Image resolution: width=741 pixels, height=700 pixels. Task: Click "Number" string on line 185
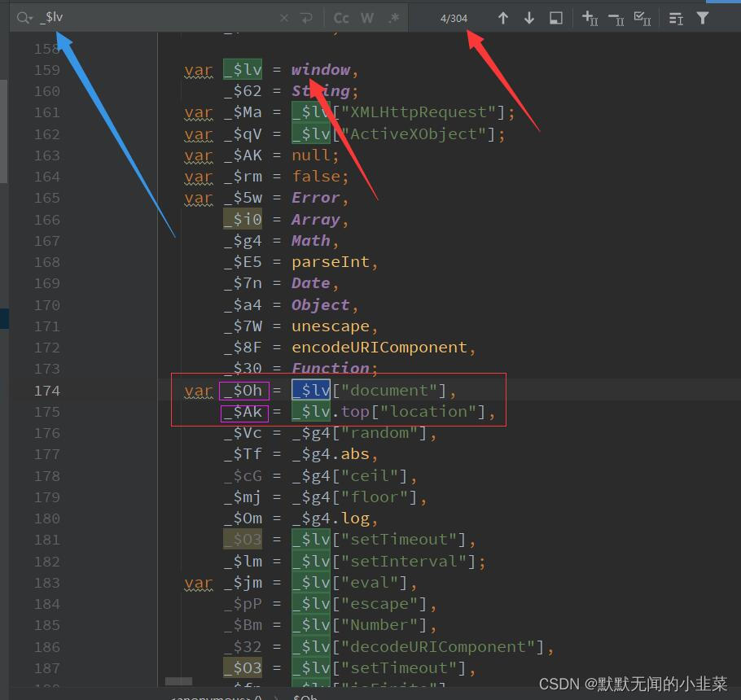coord(379,625)
